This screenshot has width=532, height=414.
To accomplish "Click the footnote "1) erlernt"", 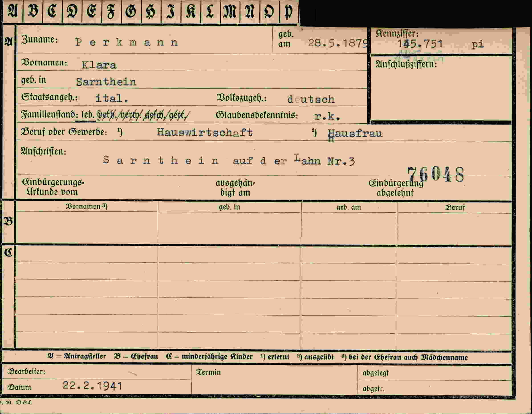I will click(274, 357).
